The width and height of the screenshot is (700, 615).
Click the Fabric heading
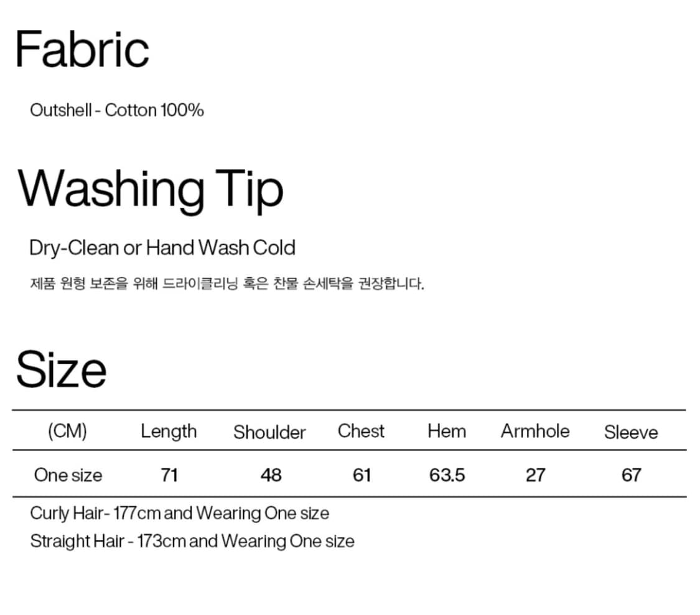82,50
